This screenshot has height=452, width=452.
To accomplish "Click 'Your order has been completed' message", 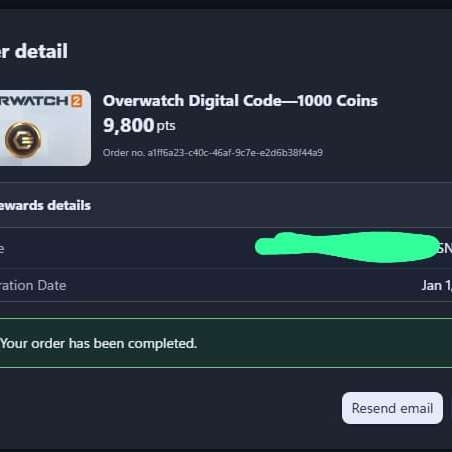I will pyautogui.click(x=99, y=343).
